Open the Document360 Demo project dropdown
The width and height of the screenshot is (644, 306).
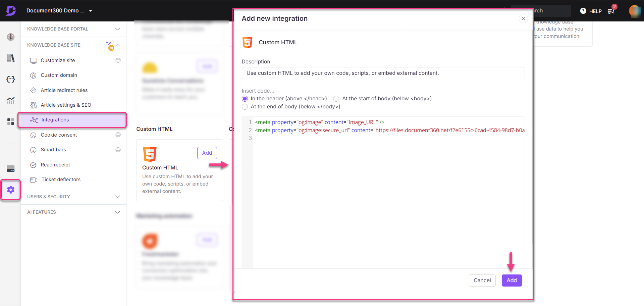pos(59,11)
